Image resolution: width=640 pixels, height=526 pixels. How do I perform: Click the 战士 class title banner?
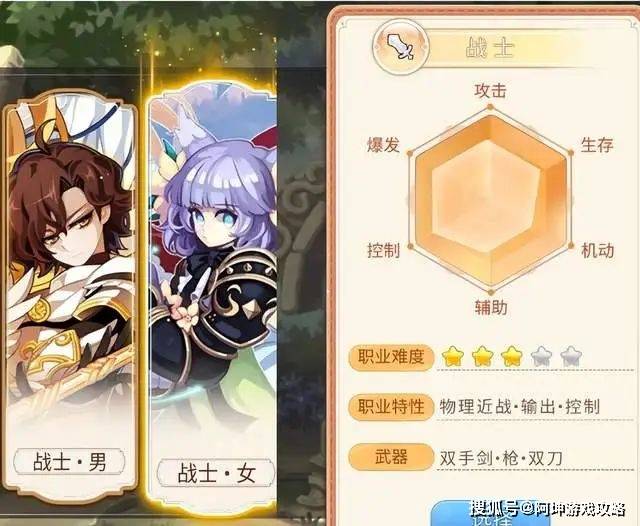pyautogui.click(x=490, y=47)
